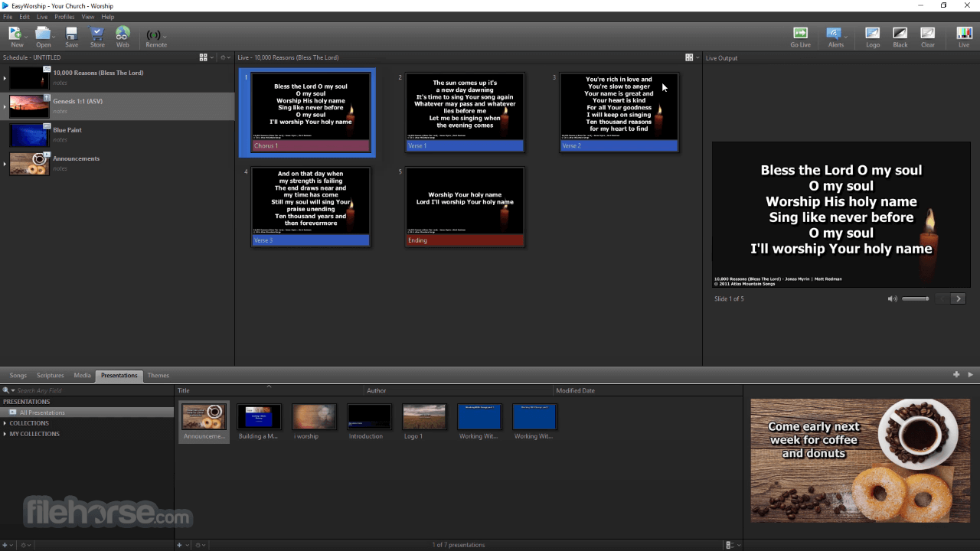980x551 pixels.
Task: Sort presentations by Author column header
Action: [459, 390]
